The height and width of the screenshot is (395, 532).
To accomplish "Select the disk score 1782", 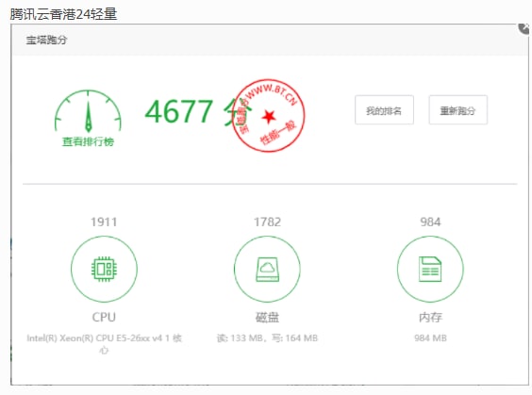I will tap(267, 222).
